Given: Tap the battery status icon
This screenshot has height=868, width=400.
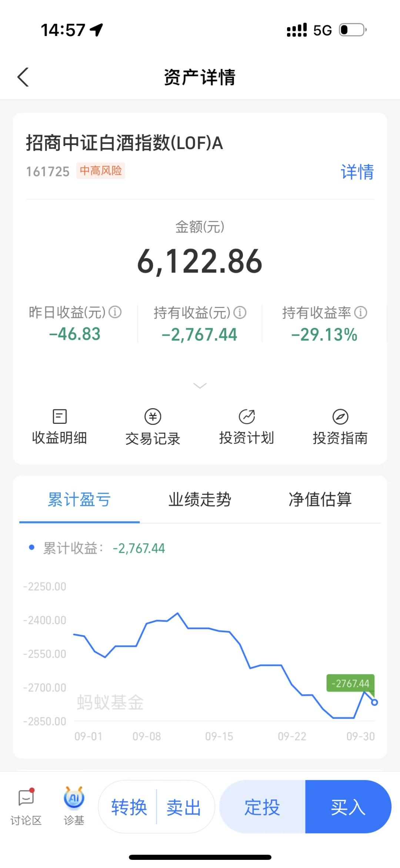Looking at the screenshot, I should point(353,30).
